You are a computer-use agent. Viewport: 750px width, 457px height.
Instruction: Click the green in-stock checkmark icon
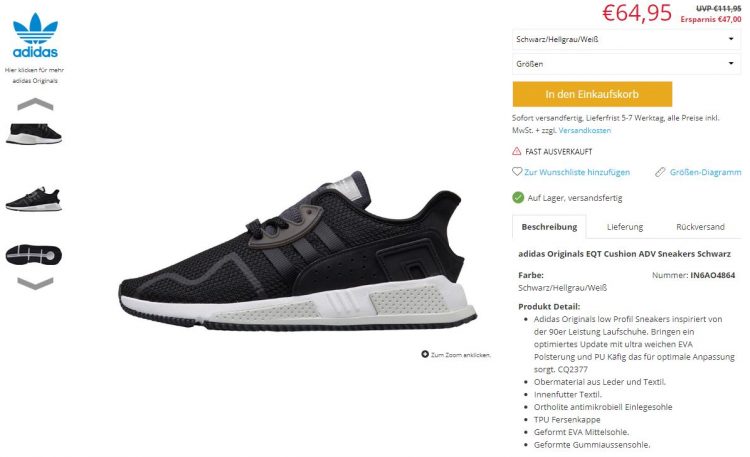pos(518,197)
